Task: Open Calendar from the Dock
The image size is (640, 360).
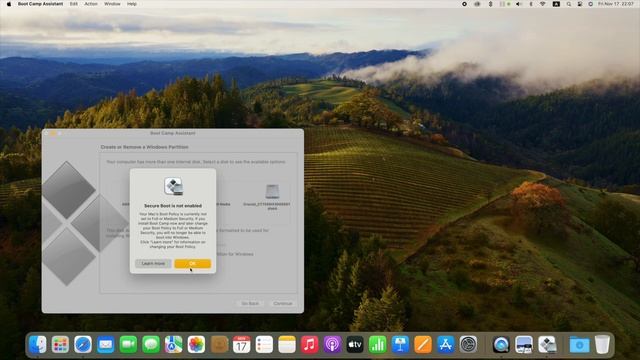Action: [x=242, y=345]
